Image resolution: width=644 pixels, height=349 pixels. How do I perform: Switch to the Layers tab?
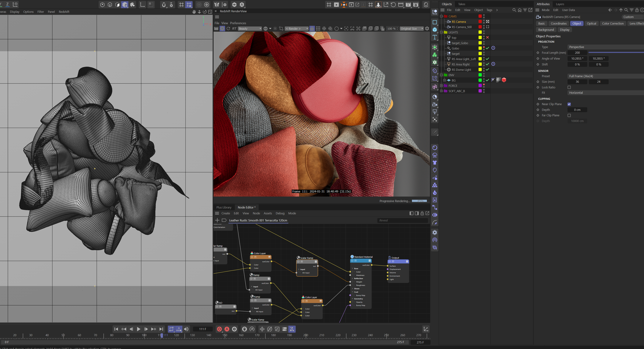pos(560,4)
